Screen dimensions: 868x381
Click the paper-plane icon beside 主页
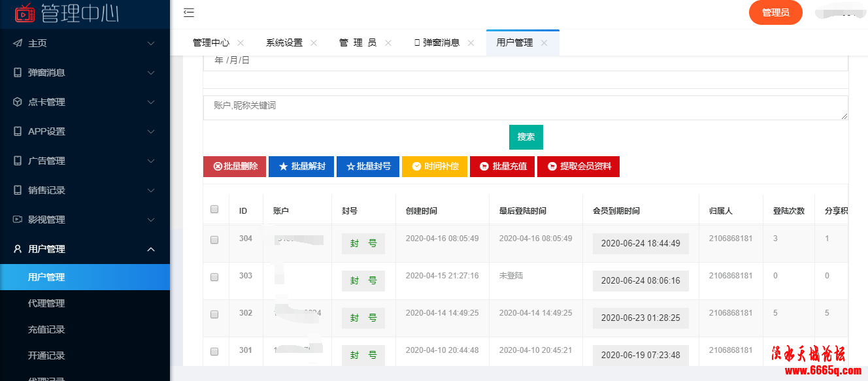[x=18, y=43]
